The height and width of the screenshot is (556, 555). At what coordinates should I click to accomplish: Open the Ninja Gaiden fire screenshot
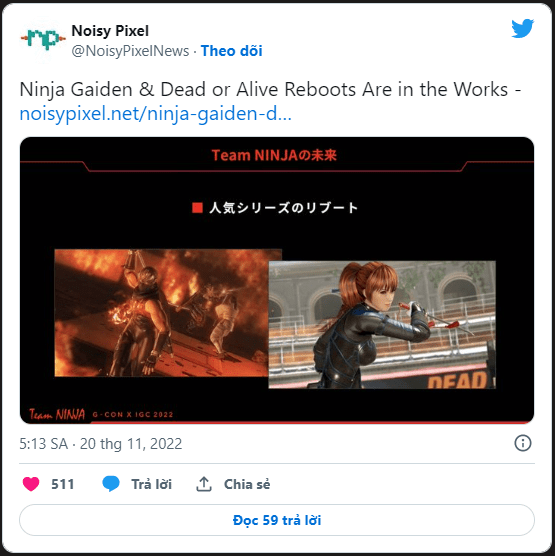[161, 313]
